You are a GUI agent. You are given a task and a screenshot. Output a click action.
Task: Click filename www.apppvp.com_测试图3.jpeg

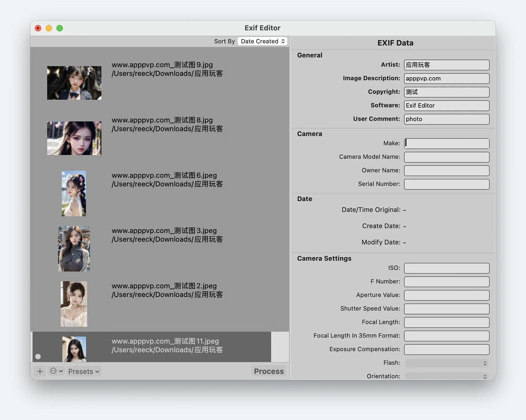[x=164, y=231]
